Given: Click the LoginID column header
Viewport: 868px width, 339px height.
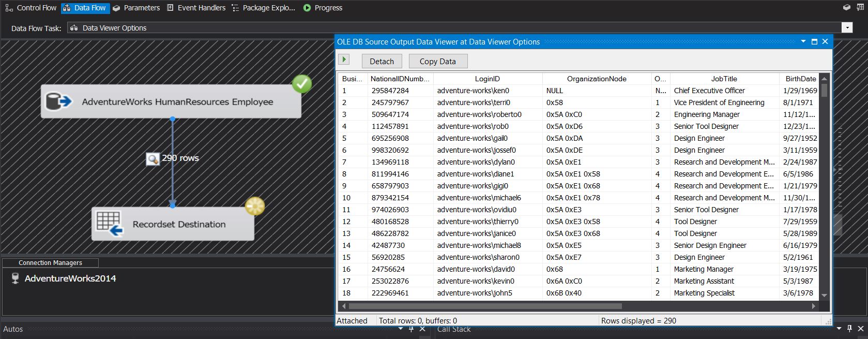Looking at the screenshot, I should (x=488, y=79).
